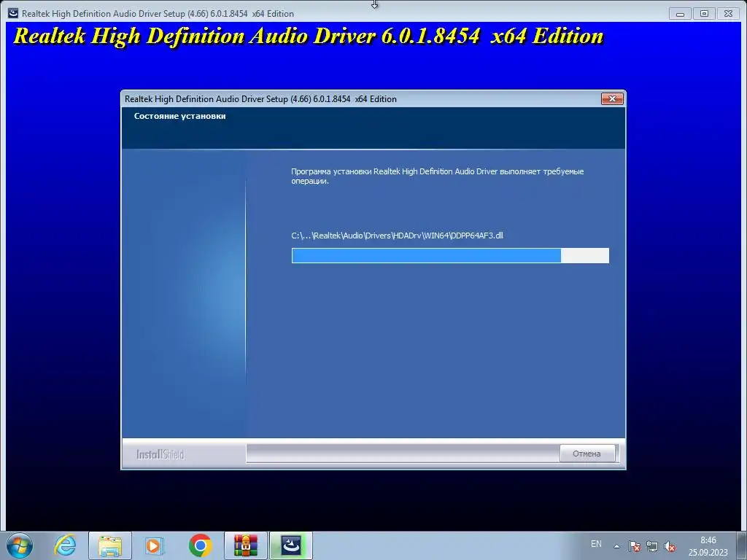Image resolution: width=747 pixels, height=560 pixels.
Task: Click the yellow Realtek Audio Driver banner title
Action: [309, 36]
